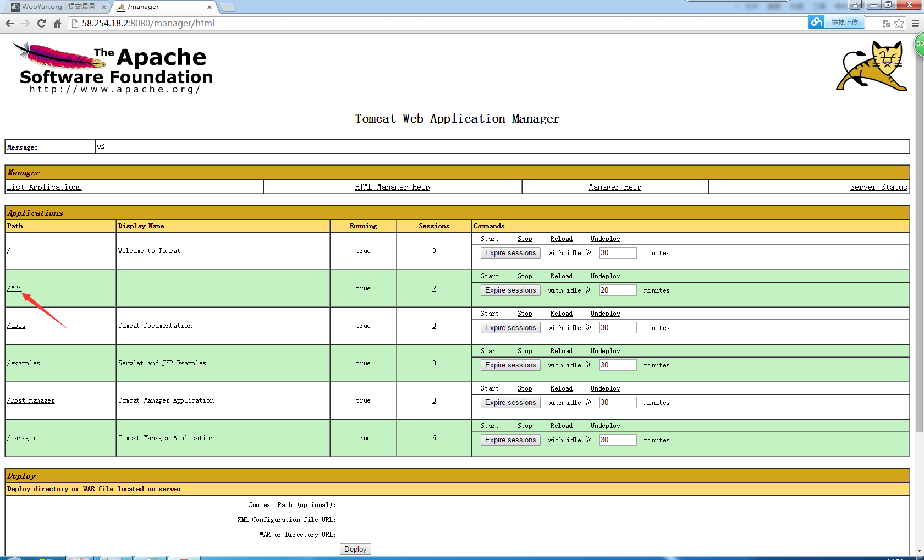
Task: View sessions count for /docs
Action: click(x=434, y=326)
